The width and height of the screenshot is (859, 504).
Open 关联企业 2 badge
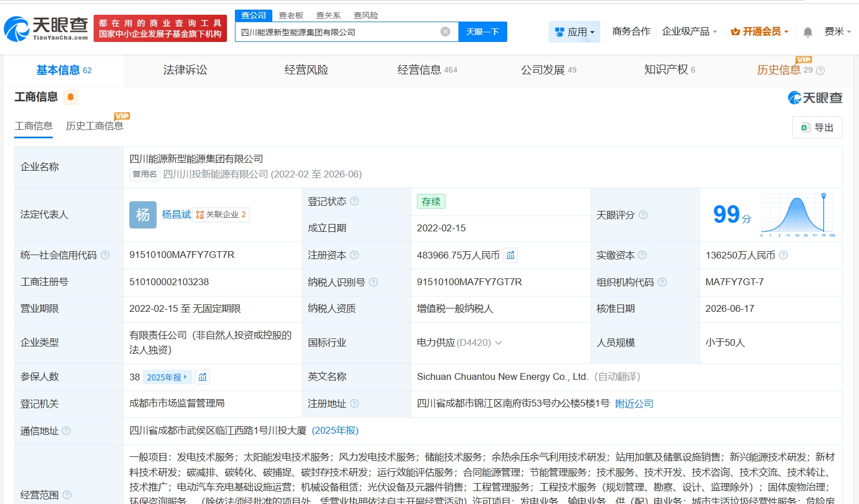221,215
